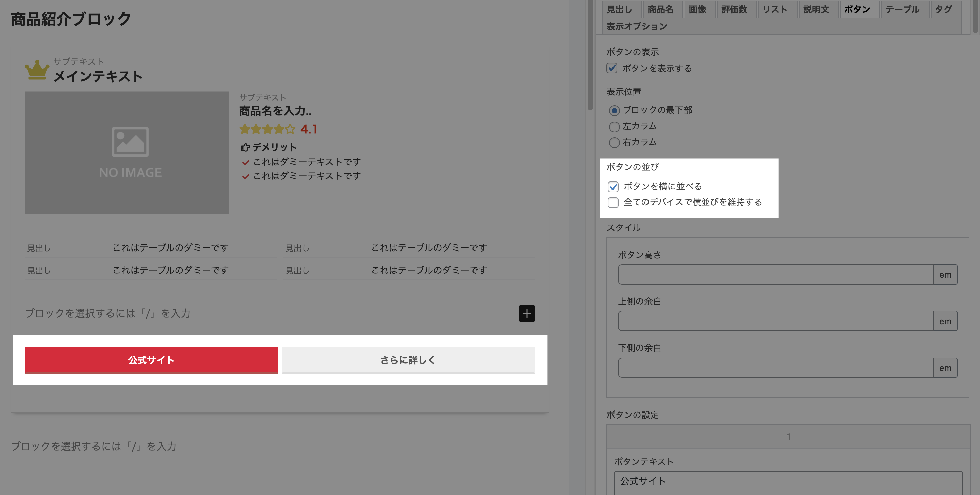Click the 商品名を入力.. product name text
980x495 pixels.
(x=275, y=111)
